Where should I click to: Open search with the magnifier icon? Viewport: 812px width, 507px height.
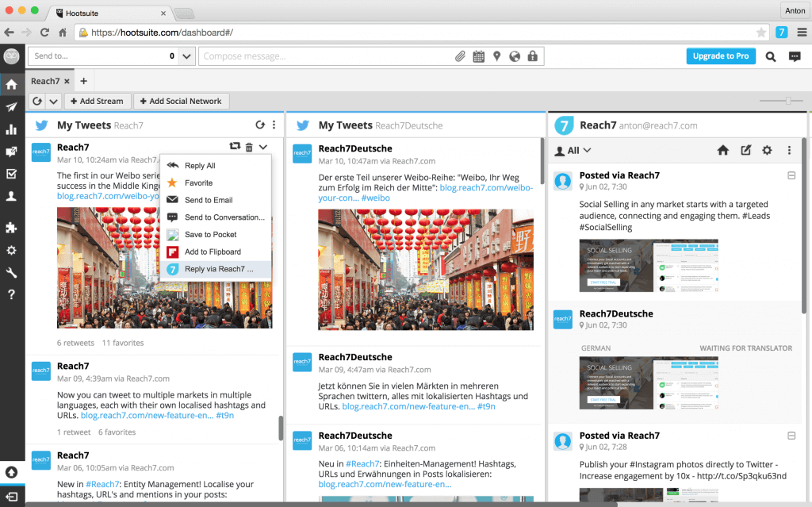tap(770, 56)
